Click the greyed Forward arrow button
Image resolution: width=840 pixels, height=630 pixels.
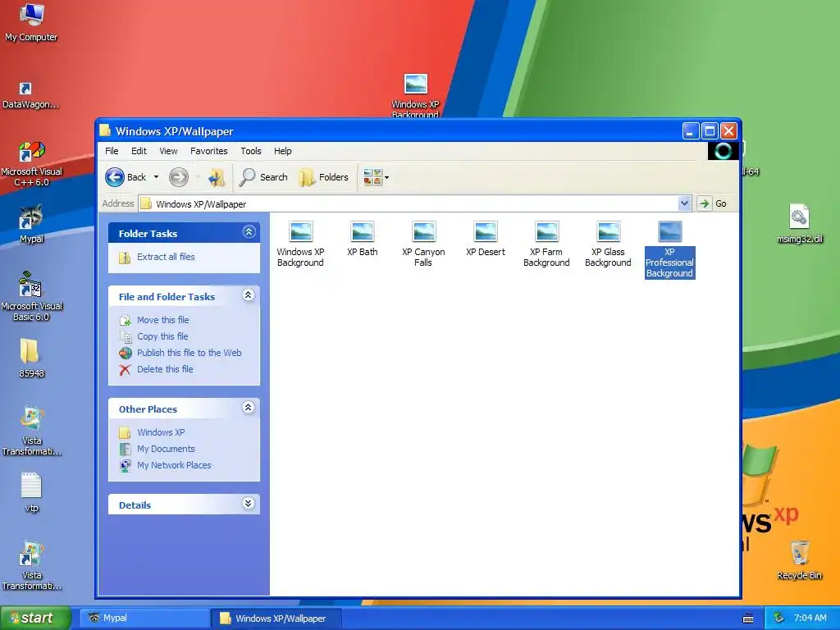coord(179,177)
